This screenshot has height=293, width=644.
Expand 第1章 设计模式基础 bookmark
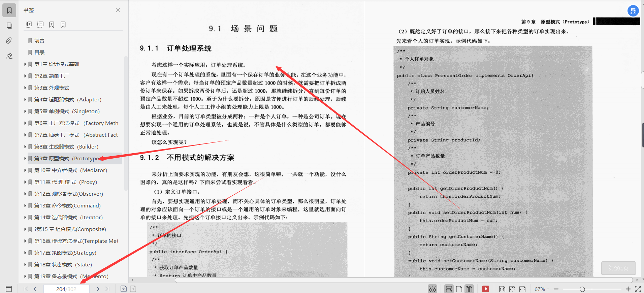point(25,64)
